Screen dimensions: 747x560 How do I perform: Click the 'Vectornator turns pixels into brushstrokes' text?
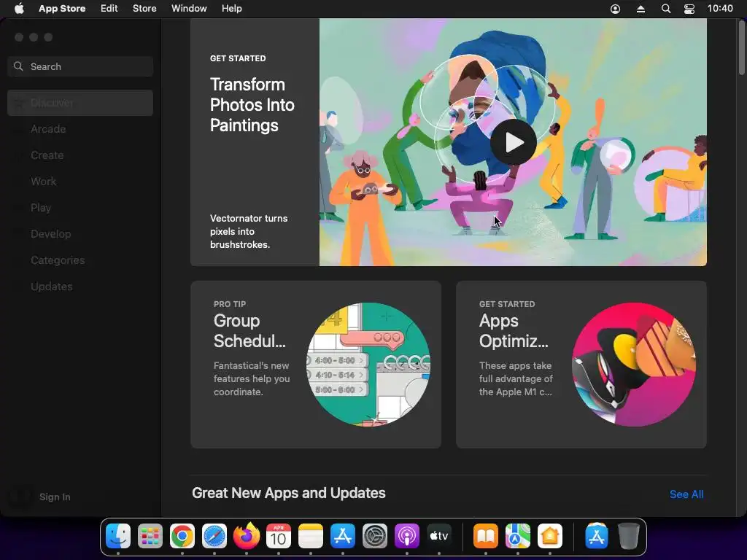[x=249, y=231]
